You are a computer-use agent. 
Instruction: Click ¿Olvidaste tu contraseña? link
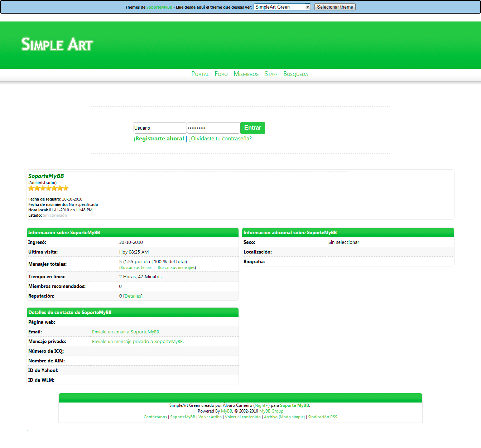click(x=220, y=139)
